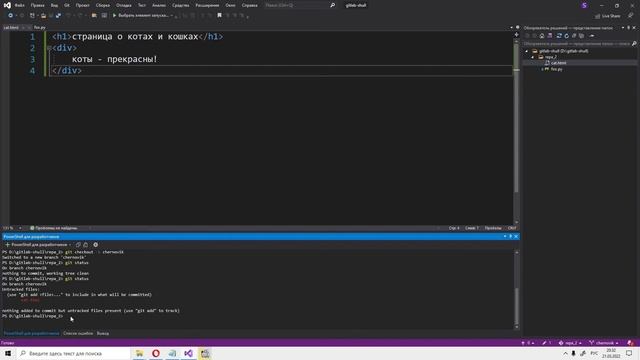Click the Solution Explorer search magnifier icon
The image size is (640, 360).
point(634,44)
